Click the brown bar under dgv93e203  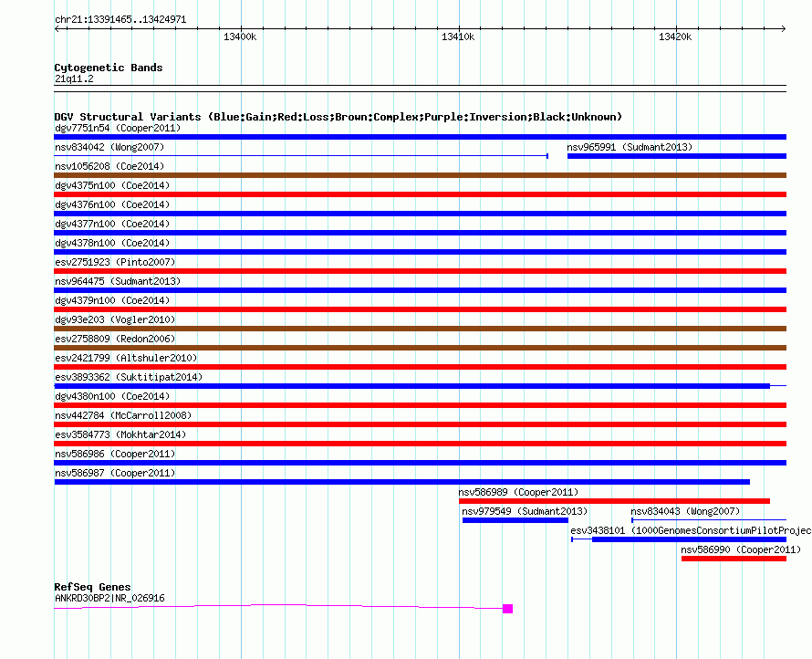pos(420,329)
